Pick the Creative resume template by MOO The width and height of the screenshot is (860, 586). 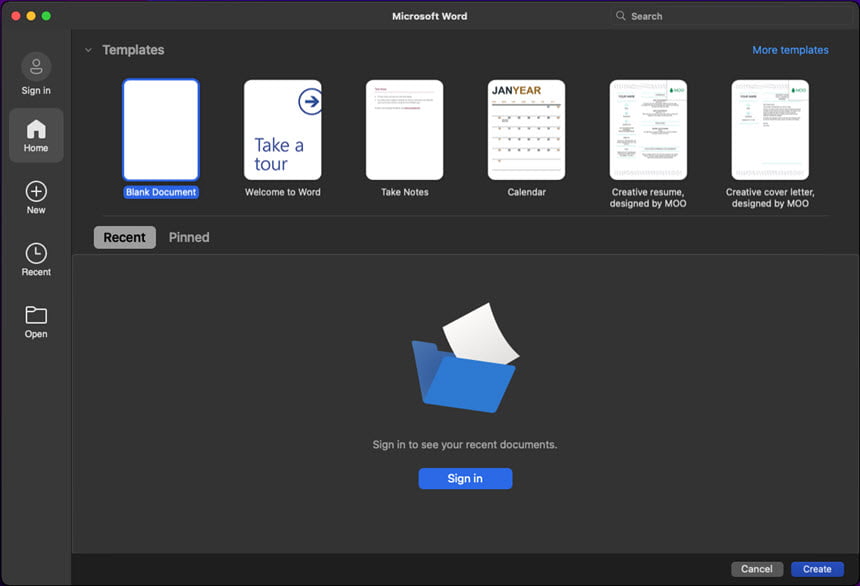point(648,130)
